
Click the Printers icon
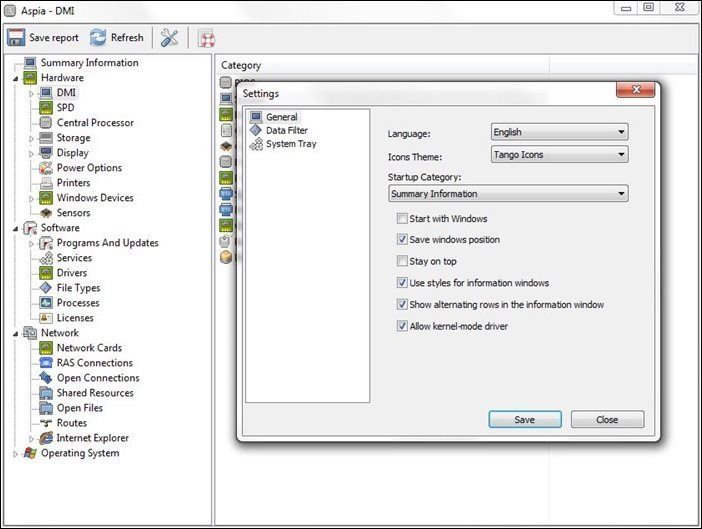[46, 183]
